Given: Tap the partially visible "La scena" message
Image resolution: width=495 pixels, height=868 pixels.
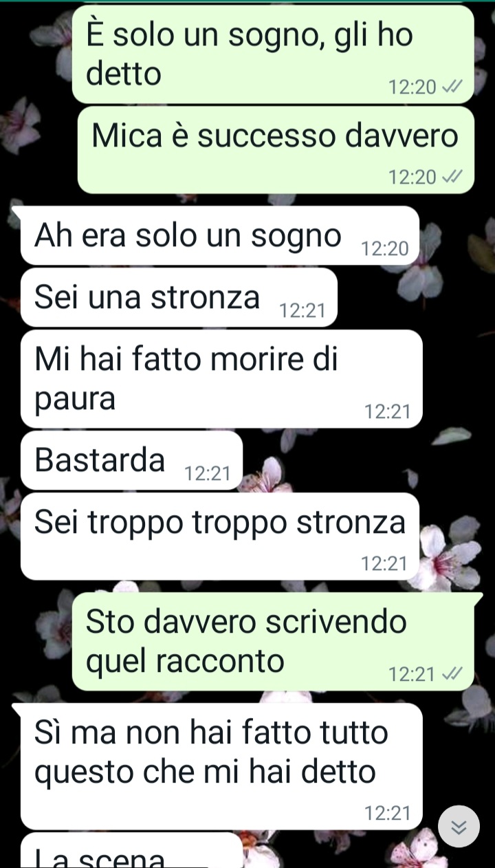Looking at the screenshot, I should [132, 851].
